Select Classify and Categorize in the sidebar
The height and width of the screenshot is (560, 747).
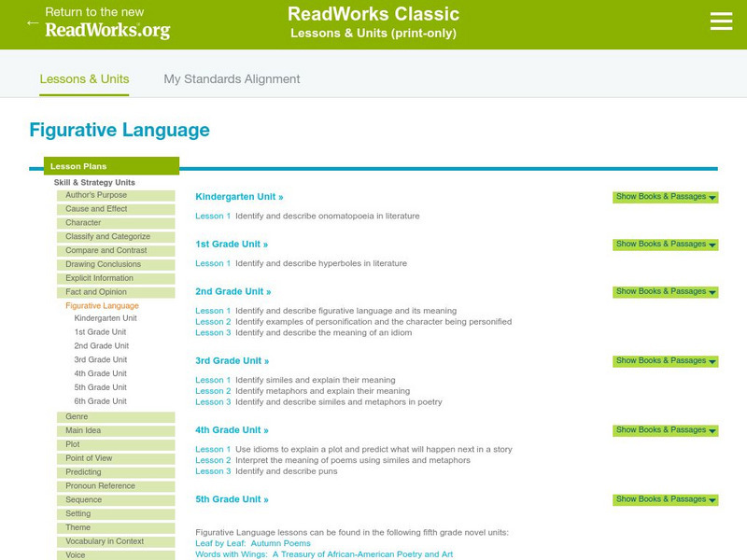coord(116,237)
